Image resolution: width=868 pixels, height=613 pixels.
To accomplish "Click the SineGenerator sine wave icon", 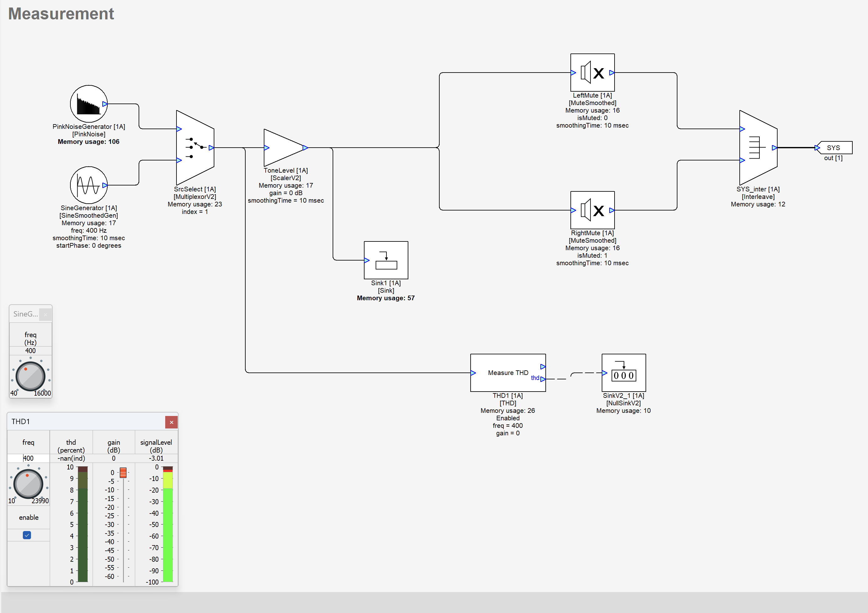I will pos(89,185).
